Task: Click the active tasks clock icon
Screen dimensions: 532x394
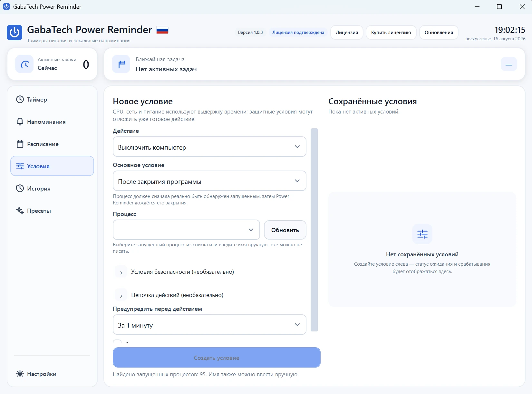Action: tap(24, 64)
